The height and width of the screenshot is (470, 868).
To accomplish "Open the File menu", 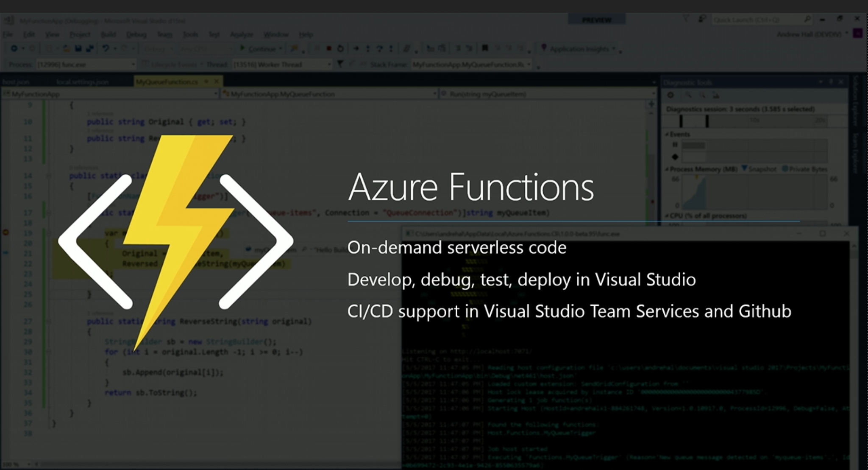I will (x=8, y=34).
